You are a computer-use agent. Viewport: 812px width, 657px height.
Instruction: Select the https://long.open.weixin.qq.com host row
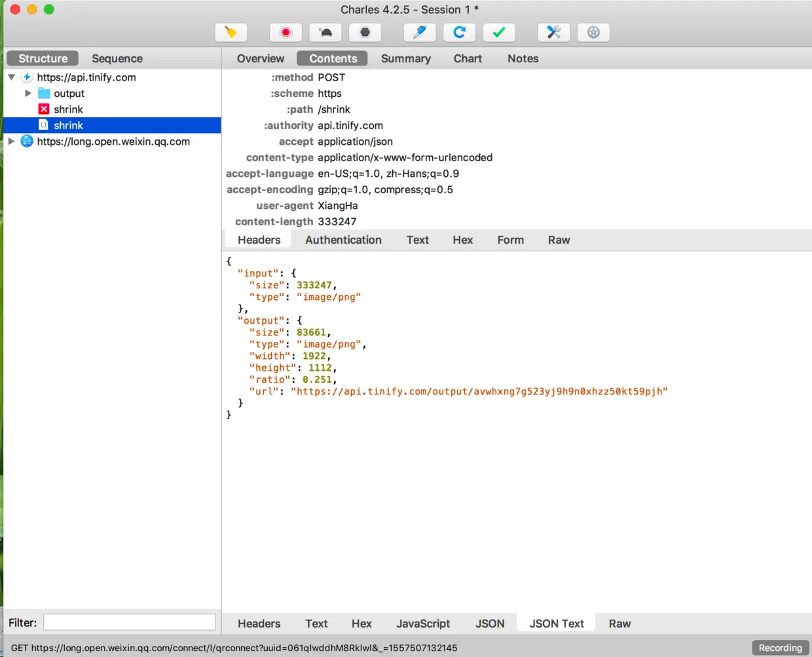pos(112,141)
